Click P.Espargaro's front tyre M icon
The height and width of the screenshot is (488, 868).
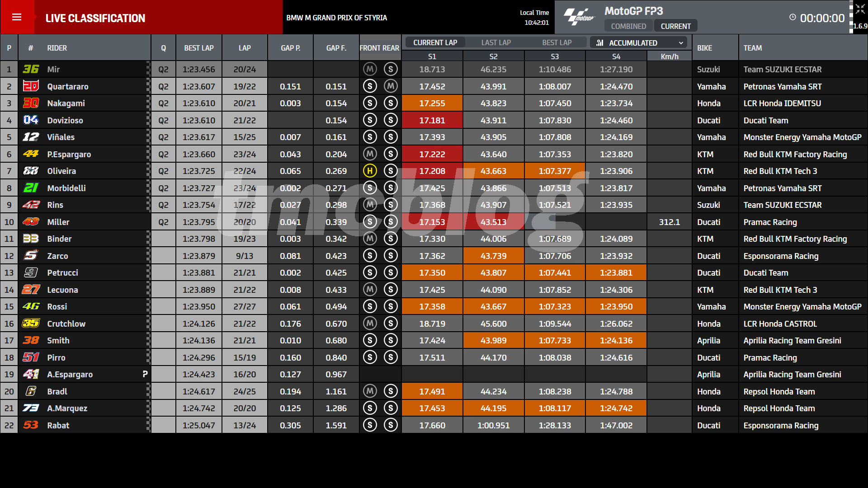tap(370, 154)
